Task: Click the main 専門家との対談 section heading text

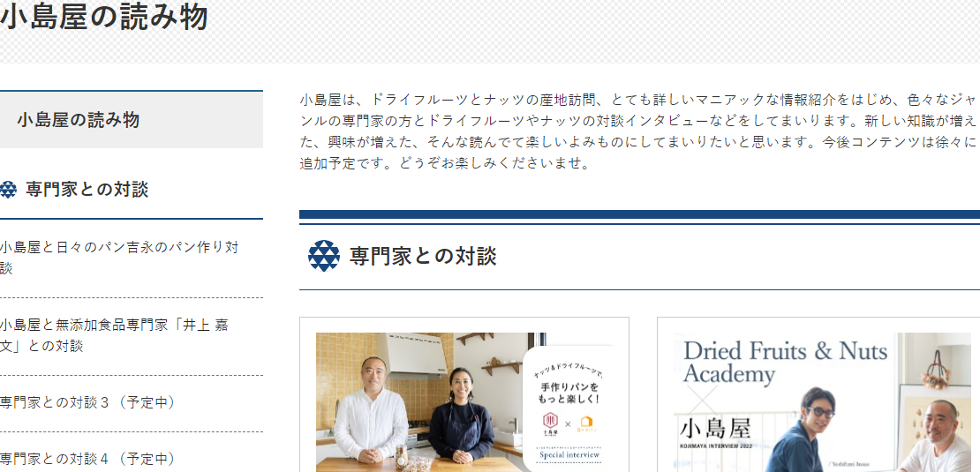Action: pos(423,256)
